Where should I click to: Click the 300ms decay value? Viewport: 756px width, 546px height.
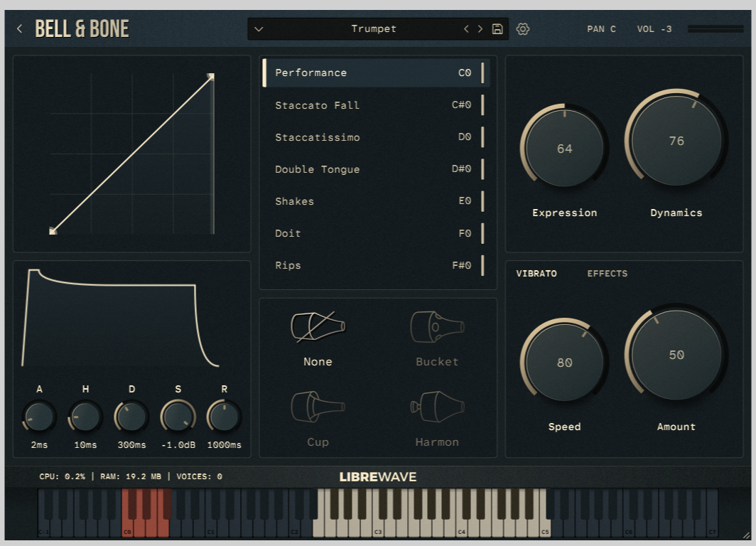coord(131,445)
